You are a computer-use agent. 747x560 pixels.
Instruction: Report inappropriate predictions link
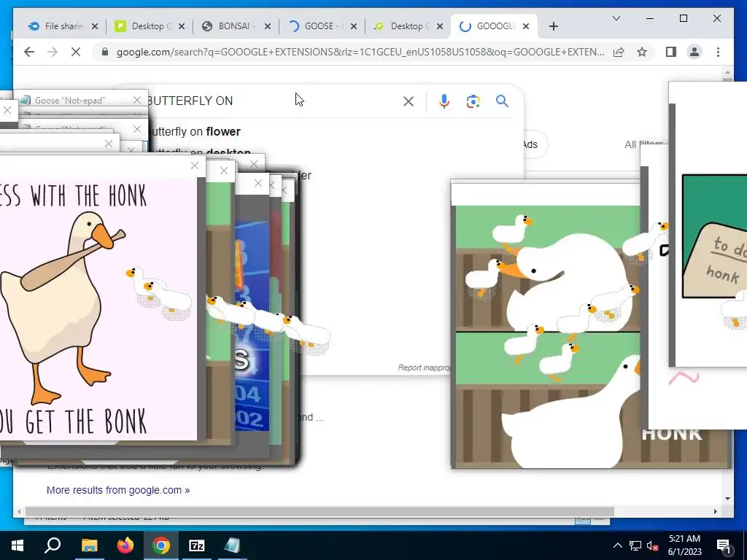(x=424, y=367)
